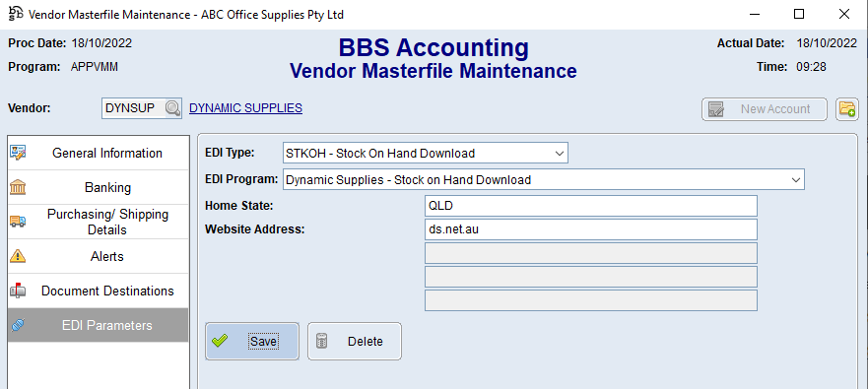Save the EDI parameters
The image size is (868, 389).
tap(252, 342)
